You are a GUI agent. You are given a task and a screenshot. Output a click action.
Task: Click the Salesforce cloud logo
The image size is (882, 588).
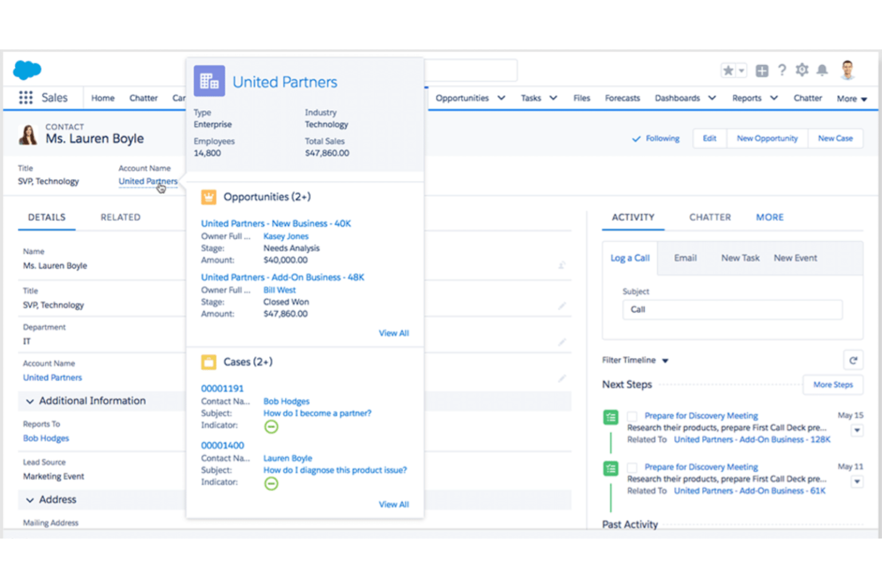coord(26,69)
